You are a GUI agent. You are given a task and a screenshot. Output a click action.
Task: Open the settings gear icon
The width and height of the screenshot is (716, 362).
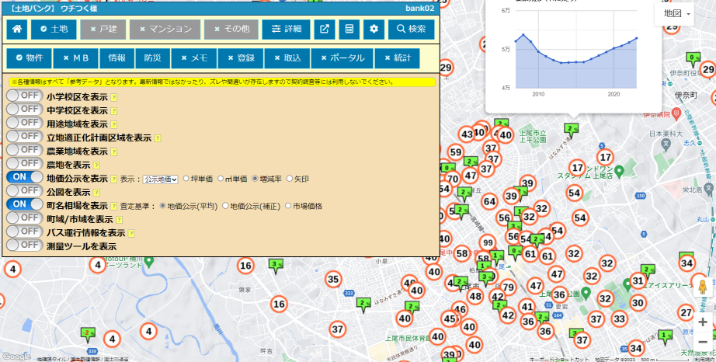tap(374, 29)
